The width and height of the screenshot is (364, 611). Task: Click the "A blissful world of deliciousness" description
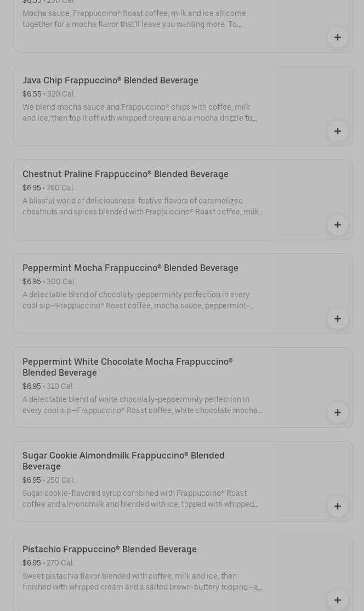(x=143, y=206)
